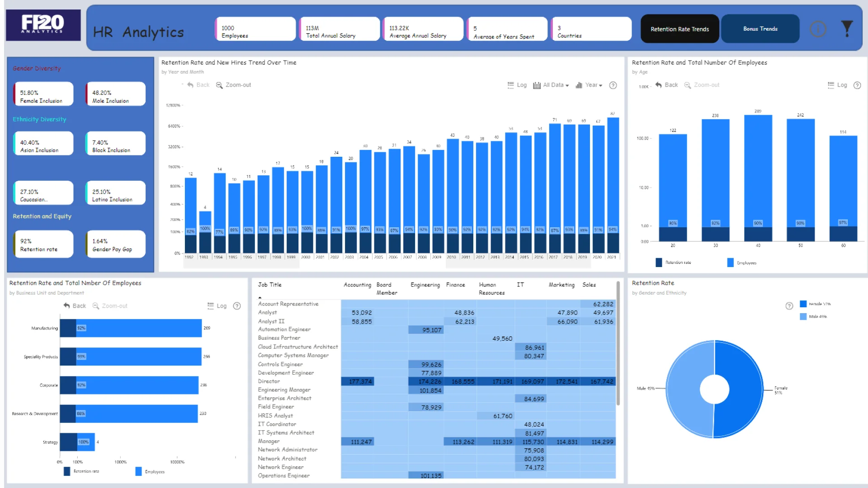
Task: Toggle Employees legend in by Age chart
Action: coord(742,263)
